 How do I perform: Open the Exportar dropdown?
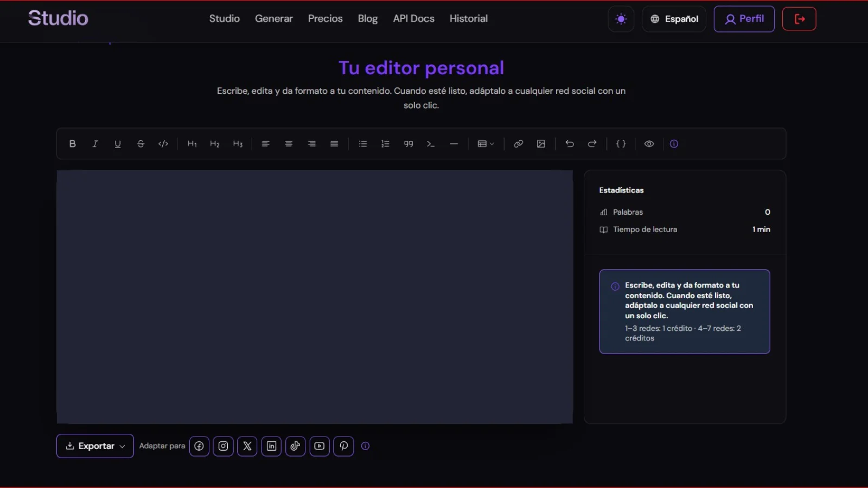tap(94, 446)
